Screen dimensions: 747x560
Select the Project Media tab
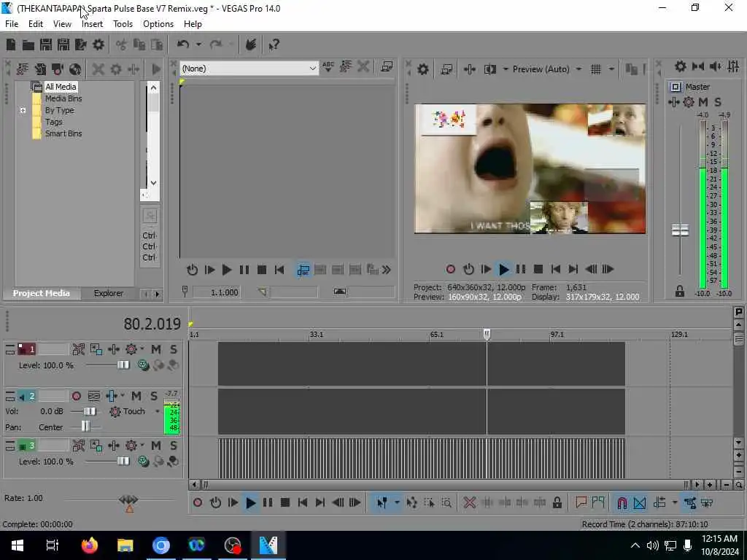(x=41, y=293)
